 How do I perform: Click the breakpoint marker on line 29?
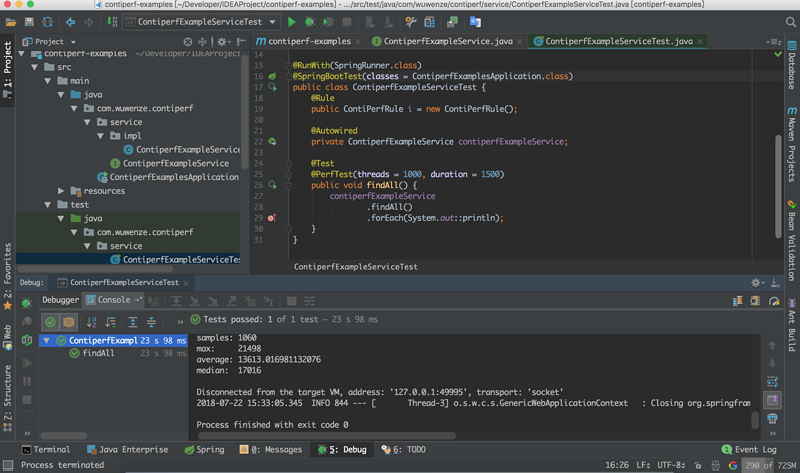point(271,218)
